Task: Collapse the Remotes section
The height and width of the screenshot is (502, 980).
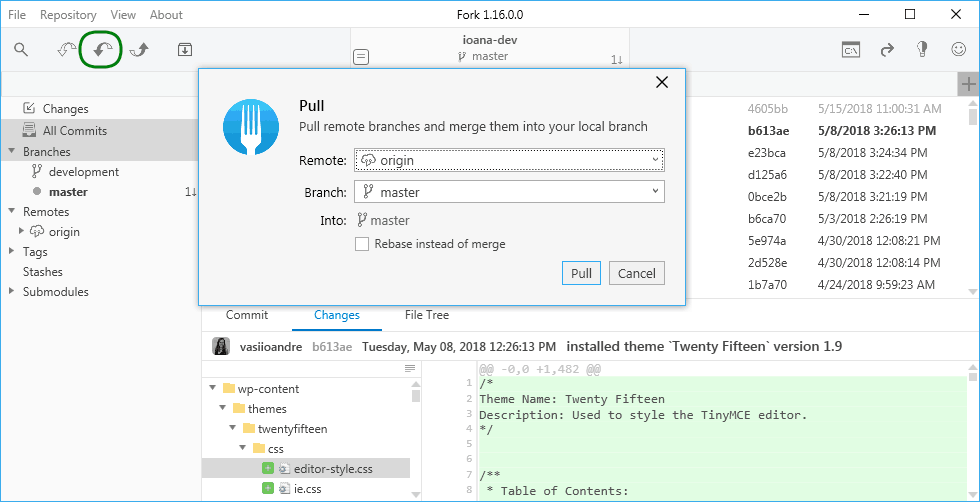Action: point(11,211)
